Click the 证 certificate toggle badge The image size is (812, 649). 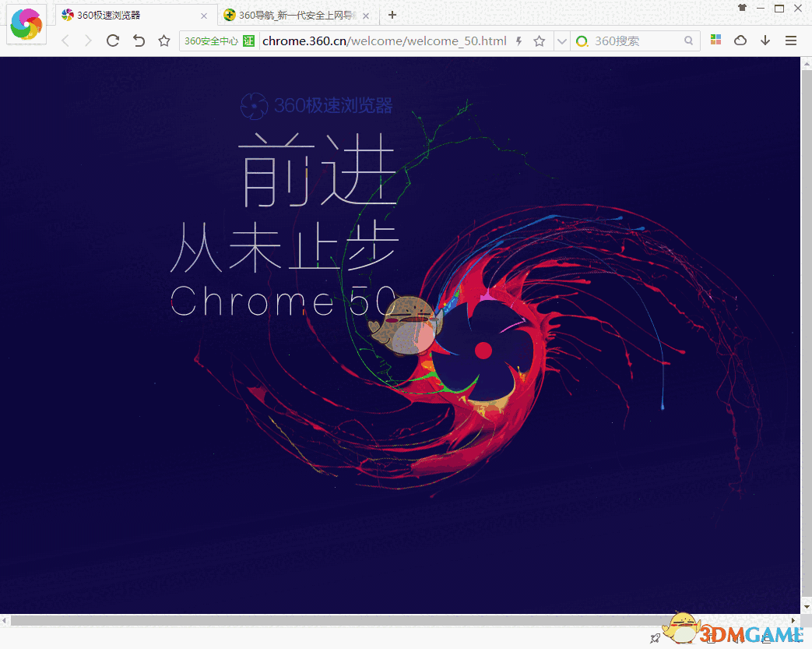pos(248,41)
